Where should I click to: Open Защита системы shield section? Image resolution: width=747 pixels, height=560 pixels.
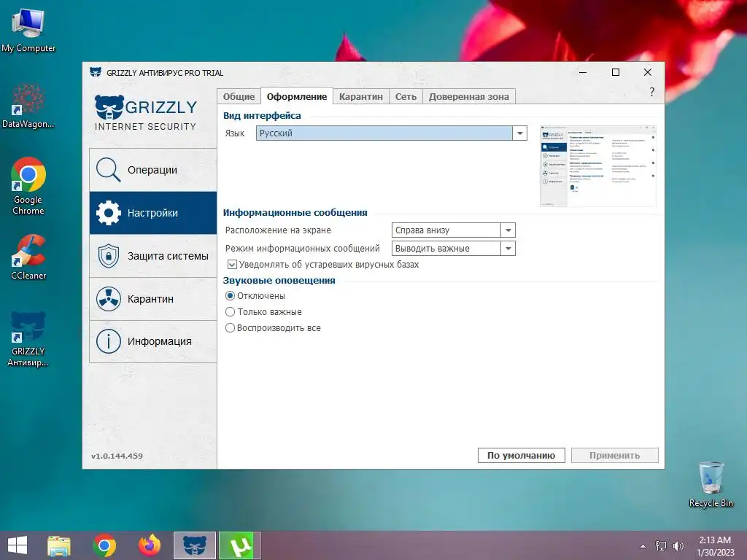(153, 256)
